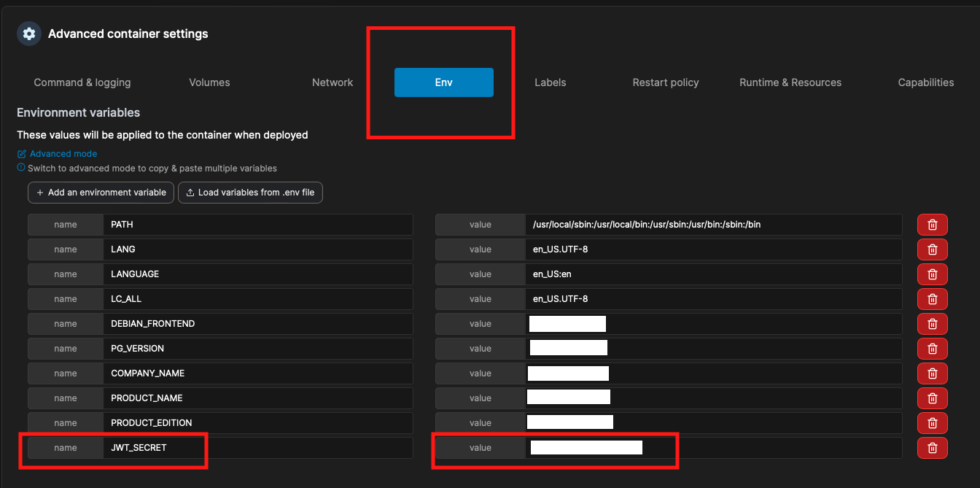
Task: Edit the PATH name field
Action: pyautogui.click(x=258, y=225)
